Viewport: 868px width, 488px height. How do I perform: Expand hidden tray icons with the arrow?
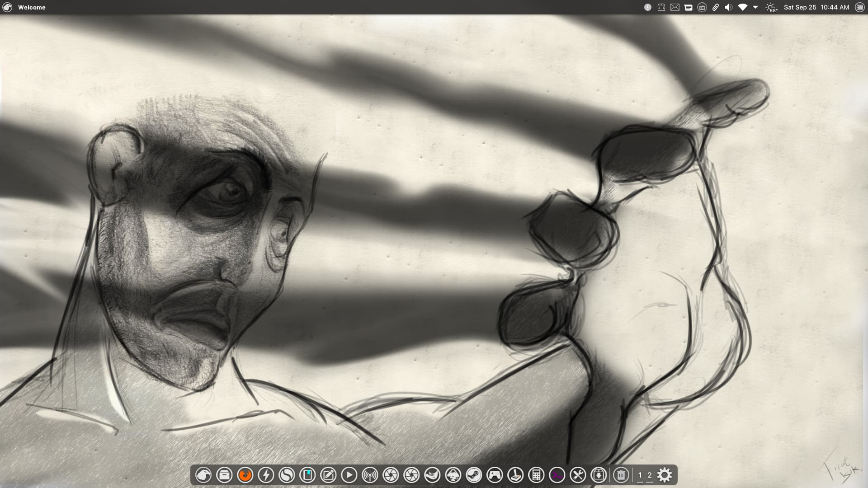tap(755, 7)
